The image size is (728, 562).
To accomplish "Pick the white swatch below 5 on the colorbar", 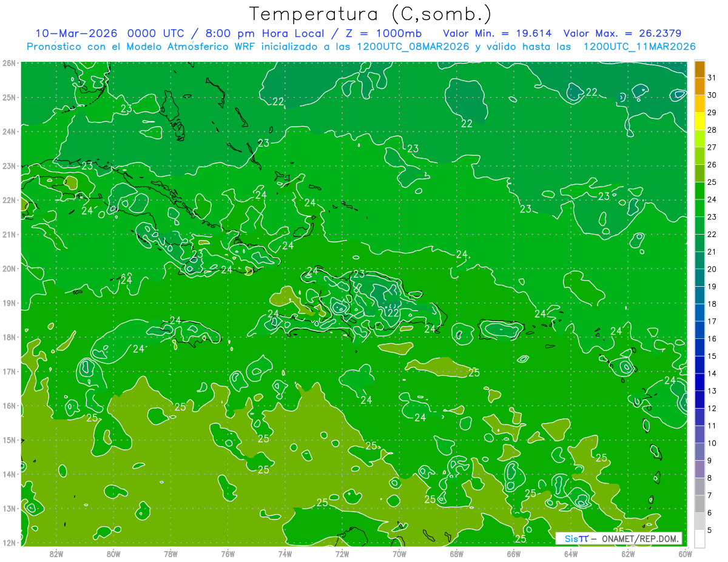I will click(699, 538).
